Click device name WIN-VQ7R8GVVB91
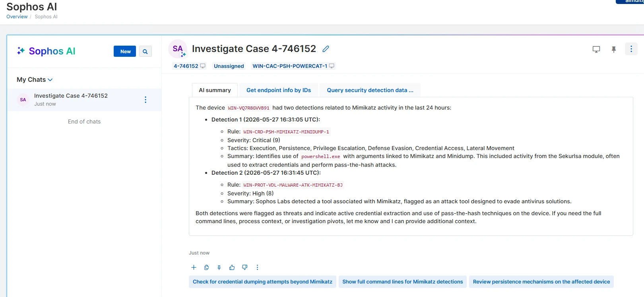 click(248, 108)
